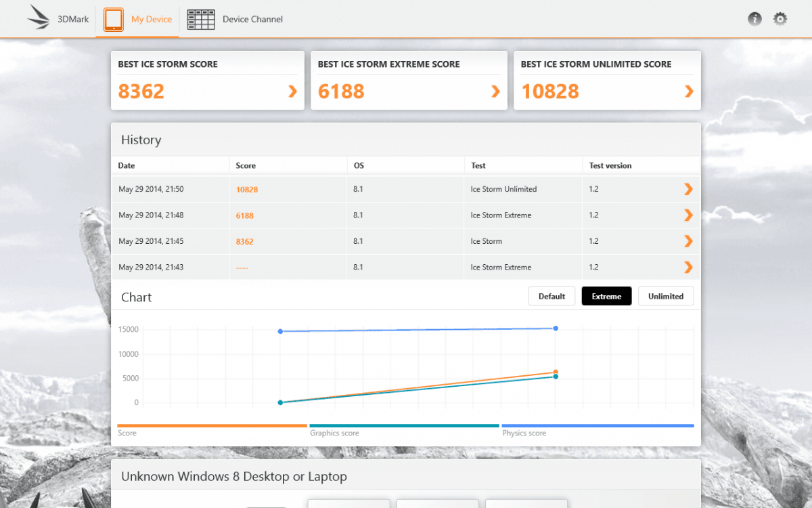
Task: Click the dashed empty score in history
Action: pyautogui.click(x=242, y=268)
